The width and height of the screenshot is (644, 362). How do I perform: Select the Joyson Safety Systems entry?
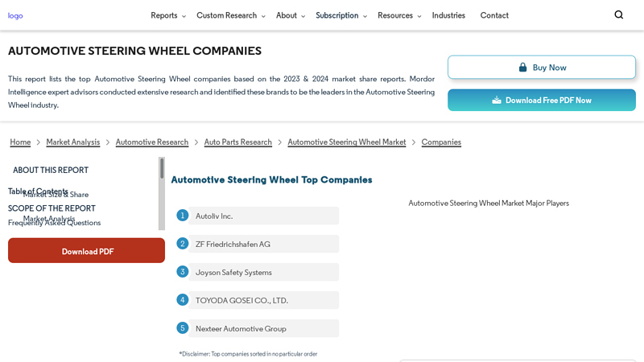click(x=263, y=272)
